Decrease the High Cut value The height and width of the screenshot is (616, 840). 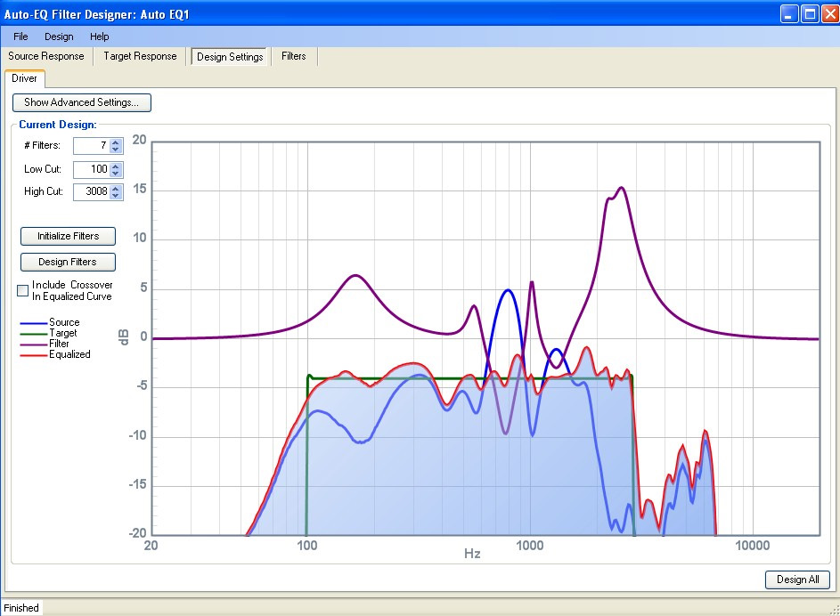click(x=116, y=196)
